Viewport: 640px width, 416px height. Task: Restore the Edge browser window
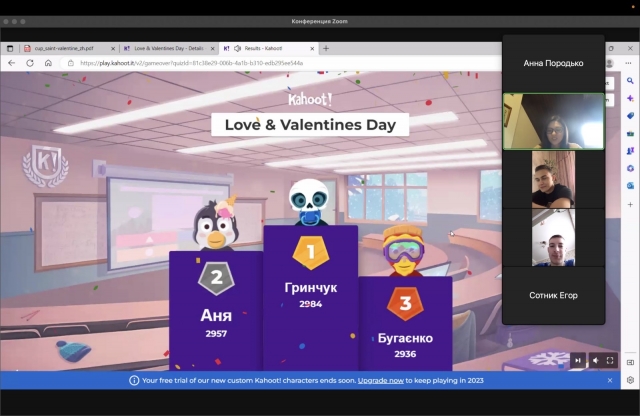(611, 48)
